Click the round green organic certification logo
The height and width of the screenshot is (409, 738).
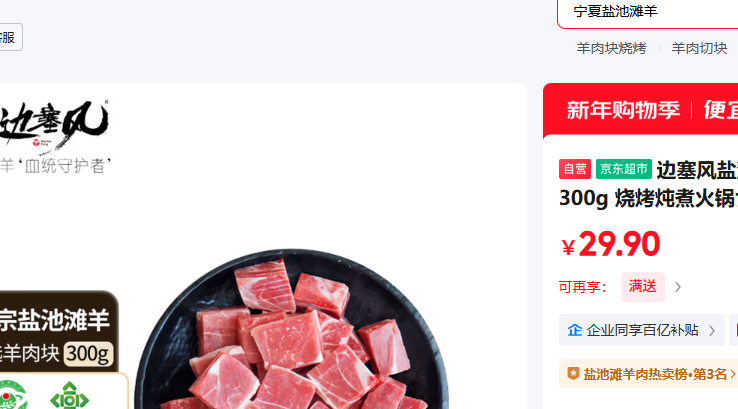point(12,395)
